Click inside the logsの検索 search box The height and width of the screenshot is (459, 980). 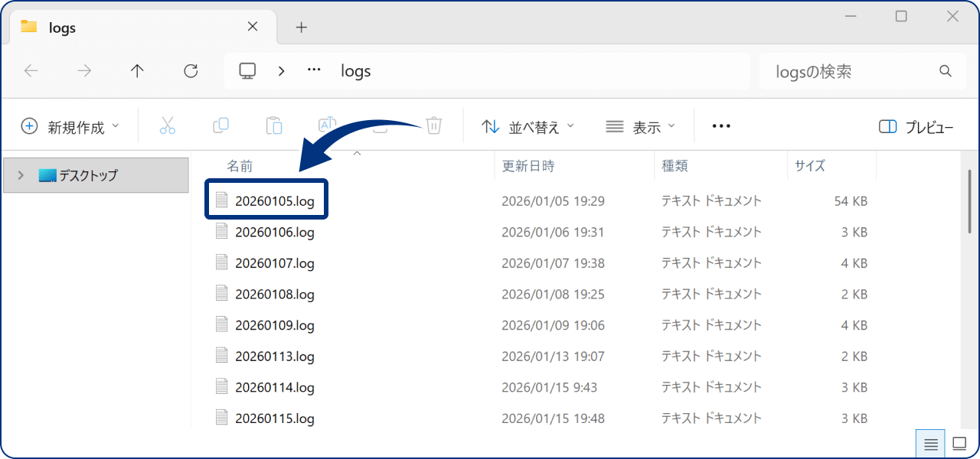(850, 70)
